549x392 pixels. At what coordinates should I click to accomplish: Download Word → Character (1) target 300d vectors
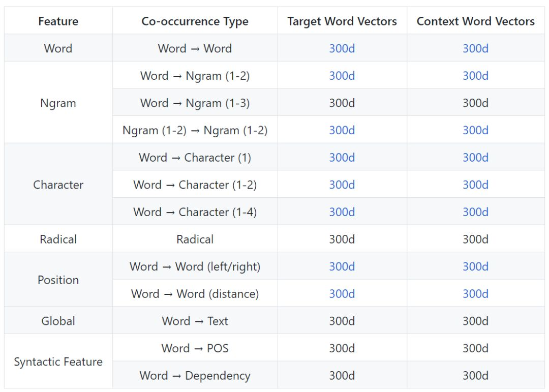click(342, 158)
